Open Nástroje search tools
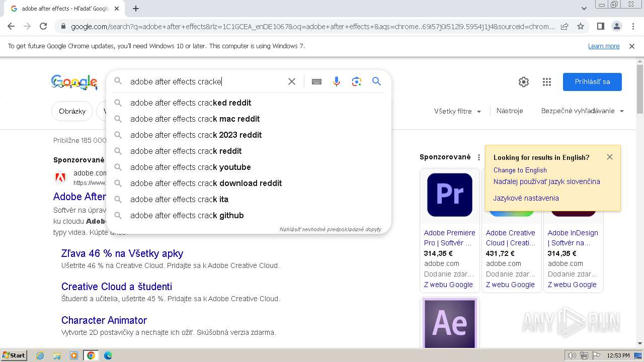The image size is (644, 362). [x=510, y=111]
